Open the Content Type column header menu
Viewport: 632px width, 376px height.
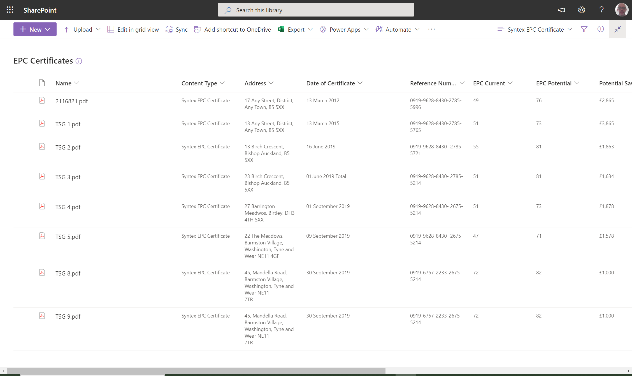[203, 83]
